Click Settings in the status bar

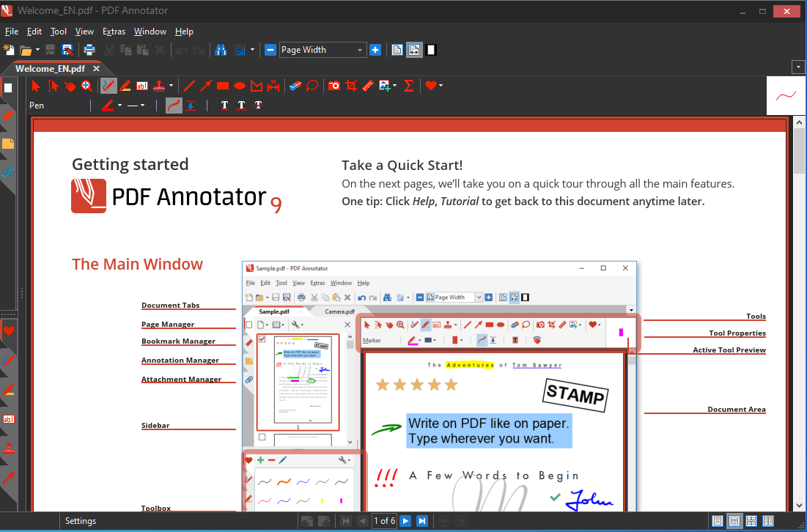[x=81, y=521]
